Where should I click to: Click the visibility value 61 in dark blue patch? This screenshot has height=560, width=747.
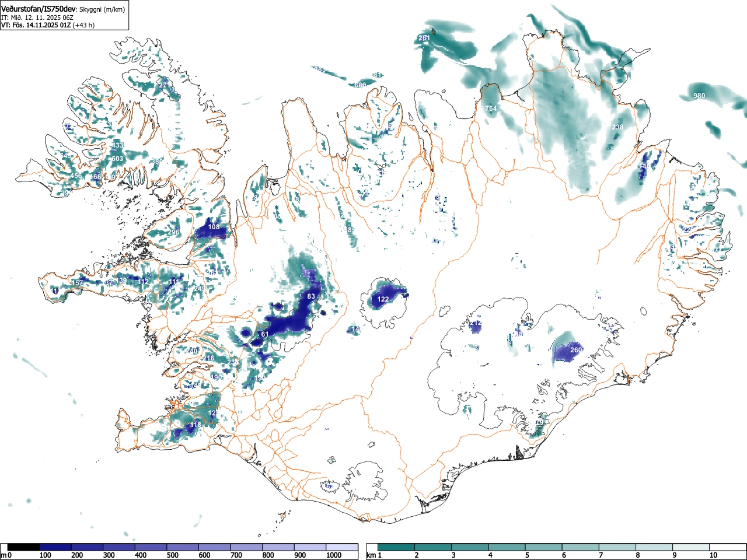[264, 334]
